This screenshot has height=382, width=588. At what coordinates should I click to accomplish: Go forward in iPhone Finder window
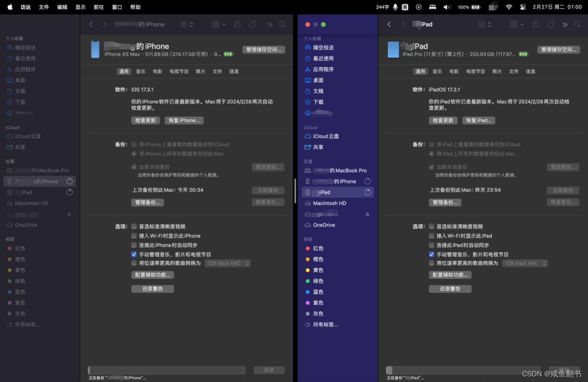pyautogui.click(x=104, y=25)
